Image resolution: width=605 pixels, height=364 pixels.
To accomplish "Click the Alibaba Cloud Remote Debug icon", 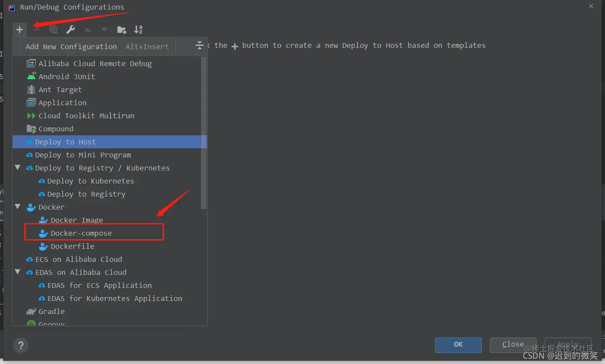I will pyautogui.click(x=31, y=63).
